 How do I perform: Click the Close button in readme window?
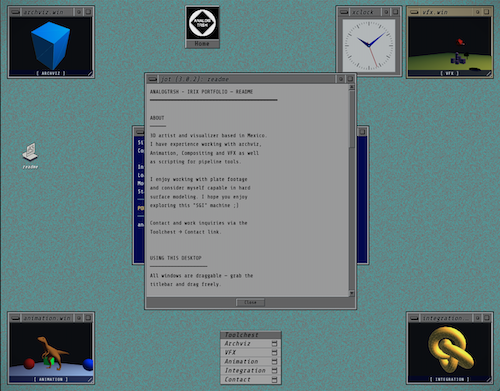250,302
